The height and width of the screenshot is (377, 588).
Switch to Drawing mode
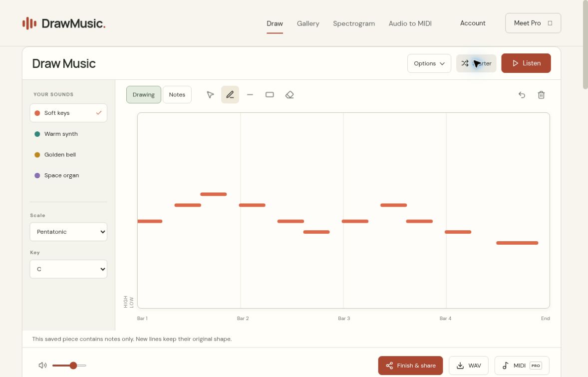tap(144, 94)
